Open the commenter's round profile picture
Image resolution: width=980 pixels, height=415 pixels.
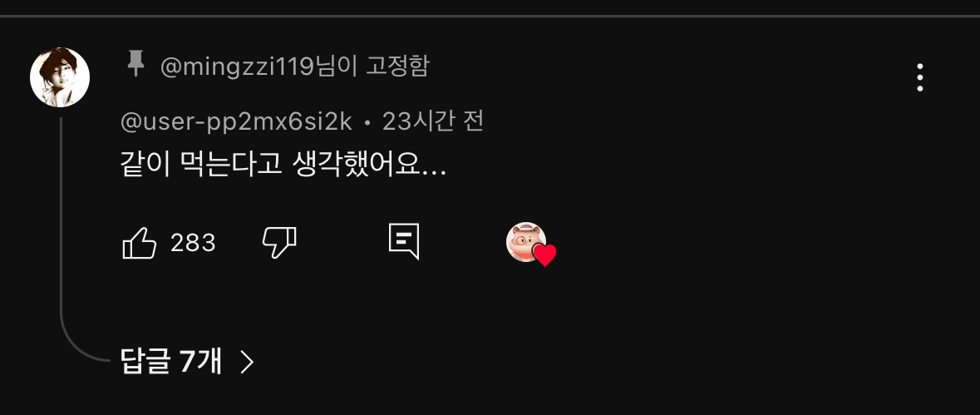[60, 77]
